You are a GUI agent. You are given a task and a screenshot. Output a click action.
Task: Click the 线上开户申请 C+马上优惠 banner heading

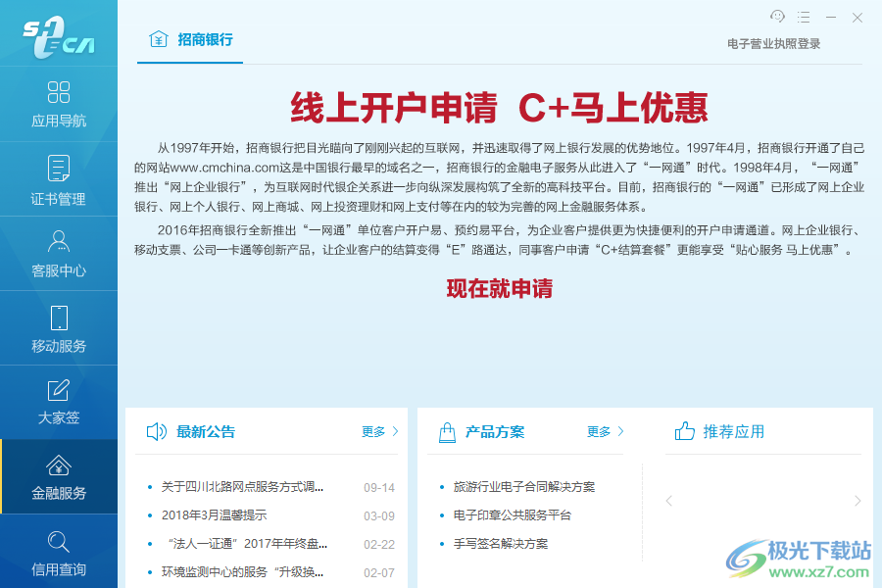click(499, 108)
